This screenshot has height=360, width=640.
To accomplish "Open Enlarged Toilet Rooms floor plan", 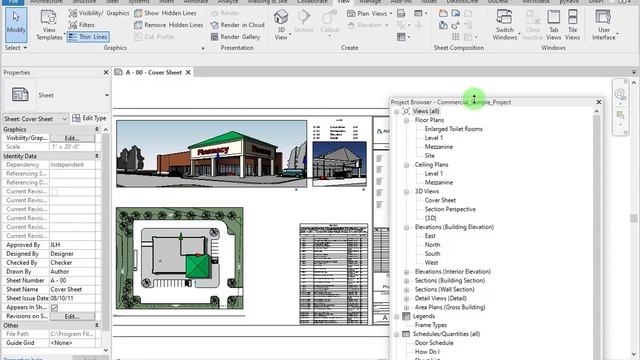I will 453,129.
